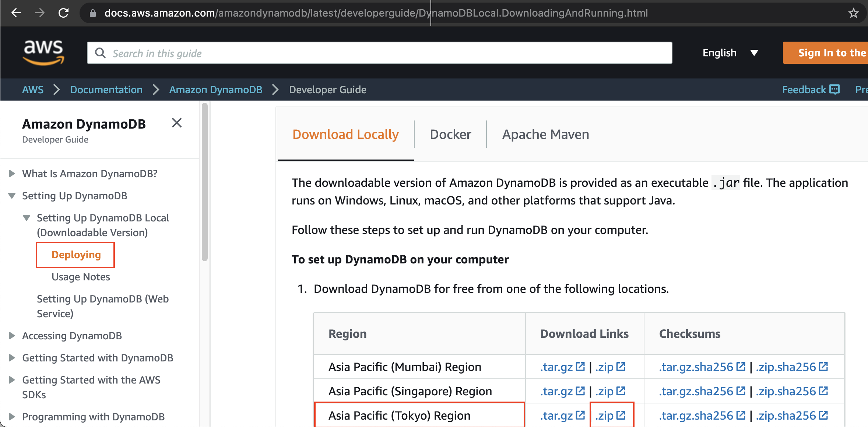This screenshot has height=427, width=868.
Task: Bookmark page with the star icon
Action: (853, 13)
